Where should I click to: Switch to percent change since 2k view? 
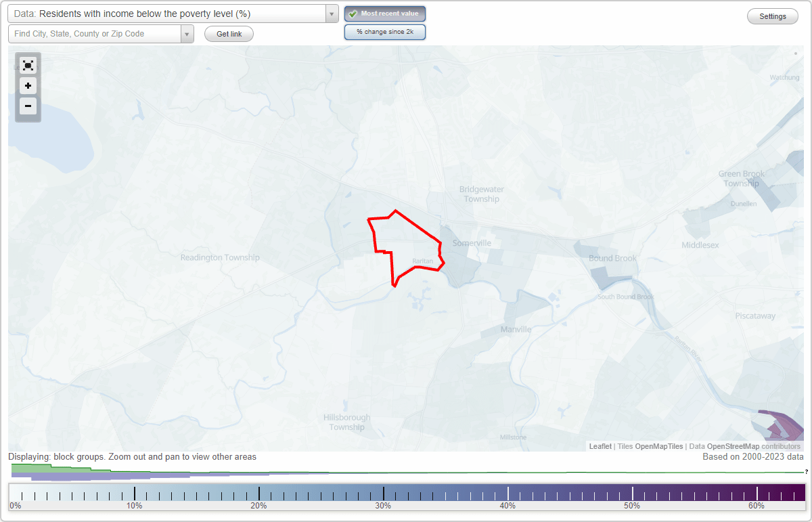pos(385,31)
